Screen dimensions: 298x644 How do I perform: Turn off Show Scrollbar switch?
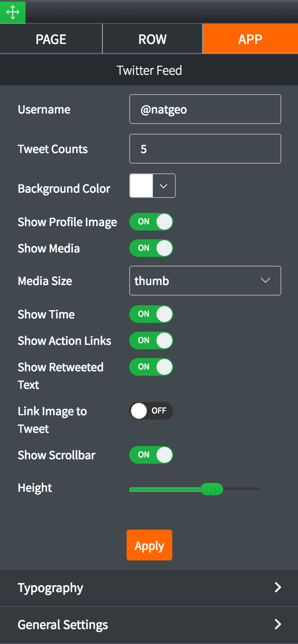pyautogui.click(x=151, y=455)
